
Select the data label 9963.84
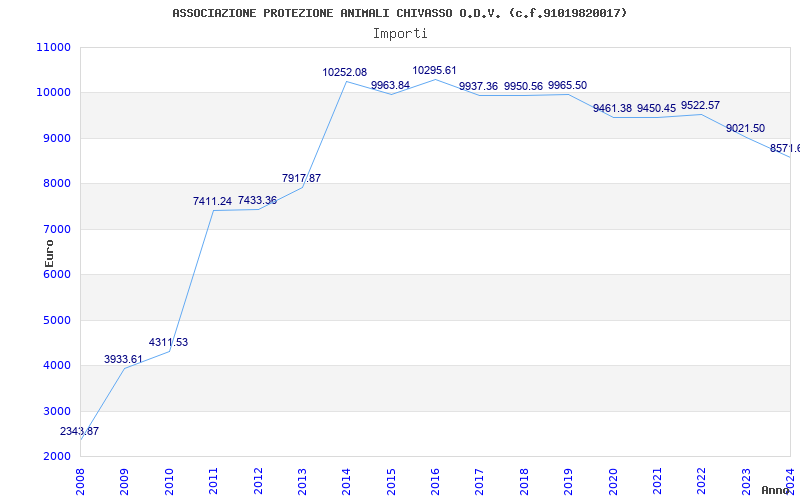coord(390,85)
